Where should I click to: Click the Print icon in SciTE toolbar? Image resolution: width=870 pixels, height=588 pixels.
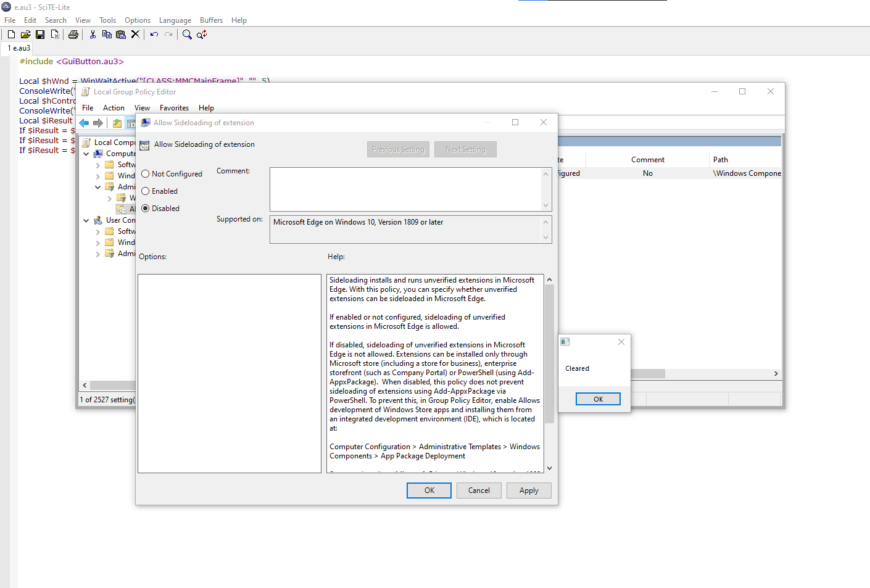click(73, 35)
